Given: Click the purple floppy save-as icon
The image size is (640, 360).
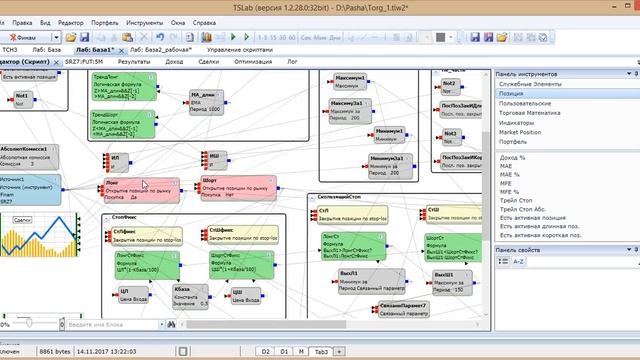Looking at the screenshot, I should coord(488,38).
